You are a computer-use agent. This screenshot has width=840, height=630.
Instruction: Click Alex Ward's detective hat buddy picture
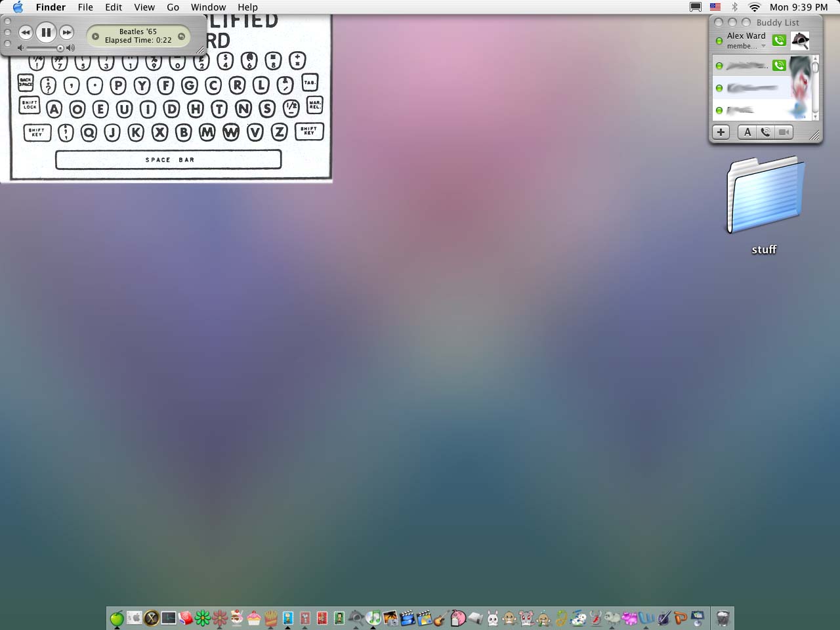pyautogui.click(x=800, y=41)
